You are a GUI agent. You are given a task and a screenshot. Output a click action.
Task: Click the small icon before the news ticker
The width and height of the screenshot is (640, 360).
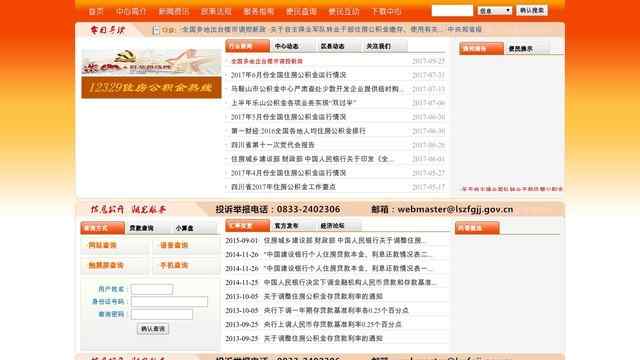coord(156,30)
